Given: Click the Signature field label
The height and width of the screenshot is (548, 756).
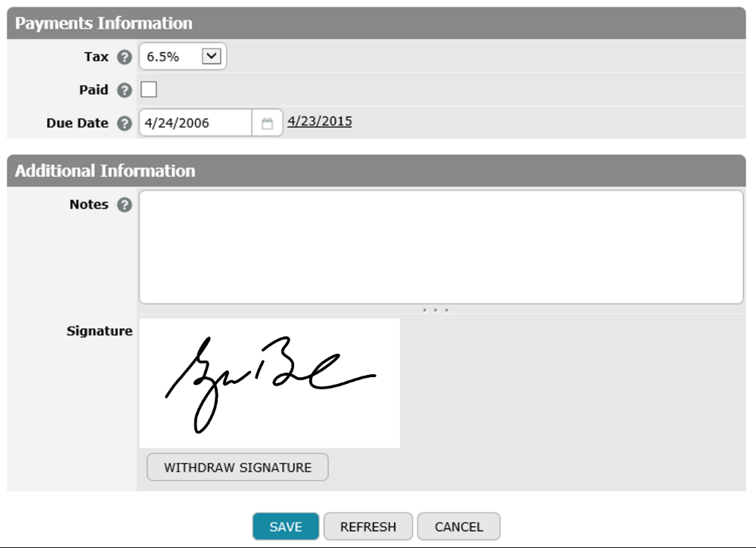Looking at the screenshot, I should point(99,331).
